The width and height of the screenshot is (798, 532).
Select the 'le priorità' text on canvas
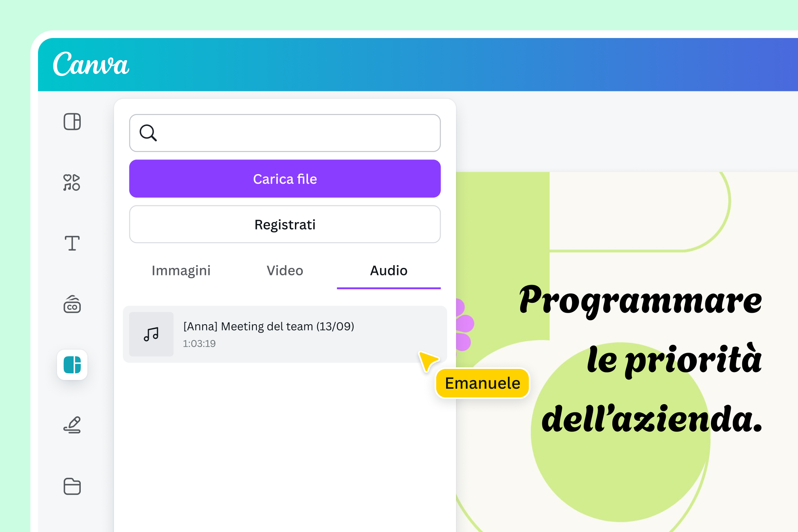click(674, 360)
